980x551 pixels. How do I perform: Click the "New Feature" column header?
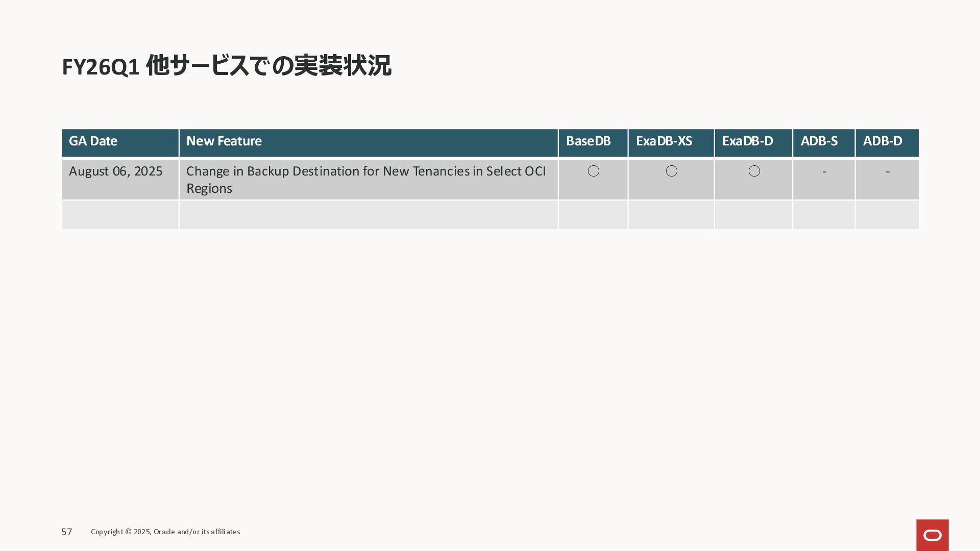(369, 142)
